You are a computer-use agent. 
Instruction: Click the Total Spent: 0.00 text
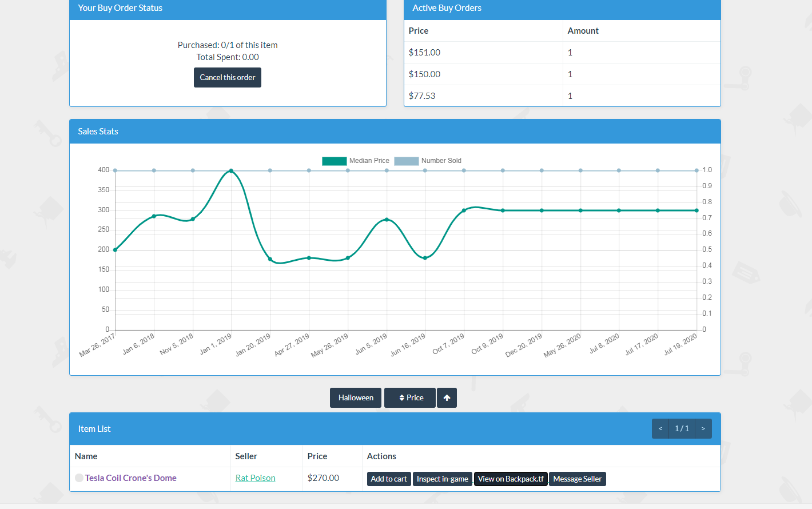[x=228, y=57]
